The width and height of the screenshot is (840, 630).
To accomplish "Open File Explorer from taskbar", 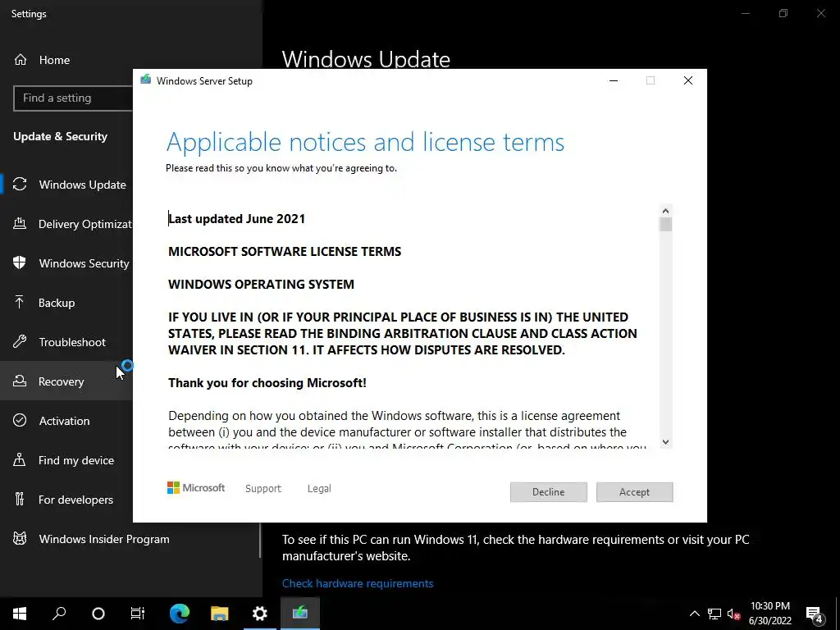I will 220,614.
